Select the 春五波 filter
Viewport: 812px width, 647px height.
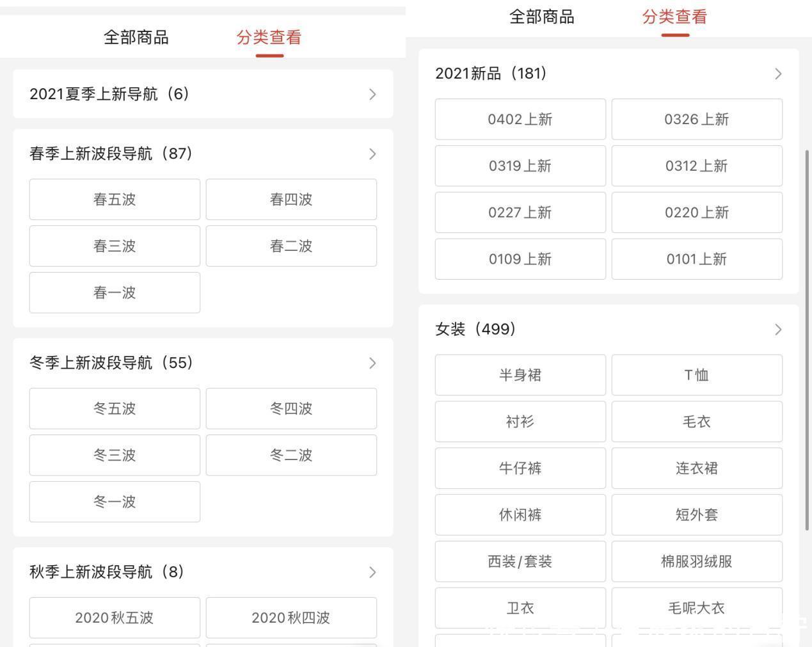pyautogui.click(x=114, y=199)
